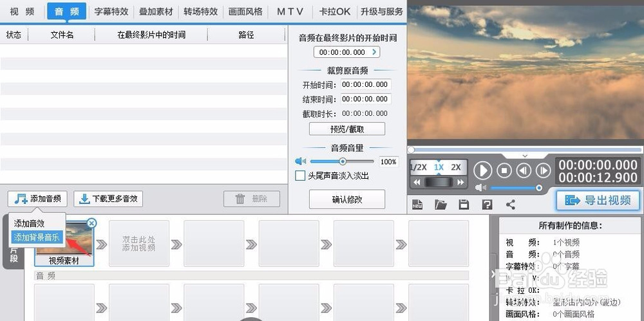Toggle 头尾声音淡入淡出 checkbox
The height and width of the screenshot is (321, 644).
[300, 176]
